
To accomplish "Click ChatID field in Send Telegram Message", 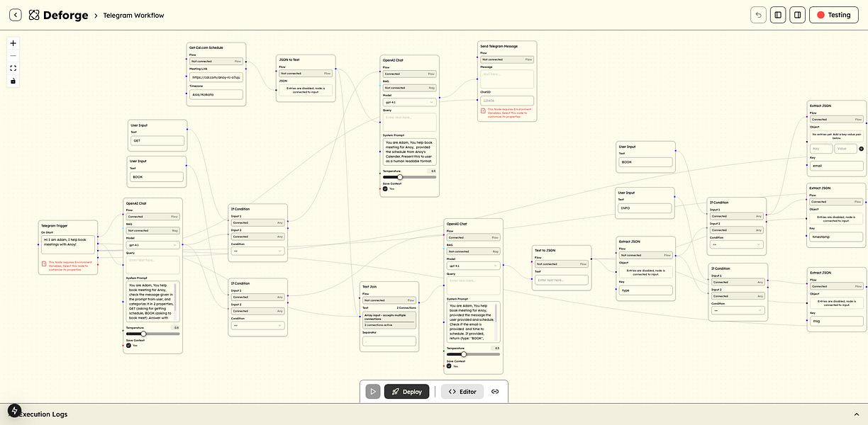I will tap(507, 101).
